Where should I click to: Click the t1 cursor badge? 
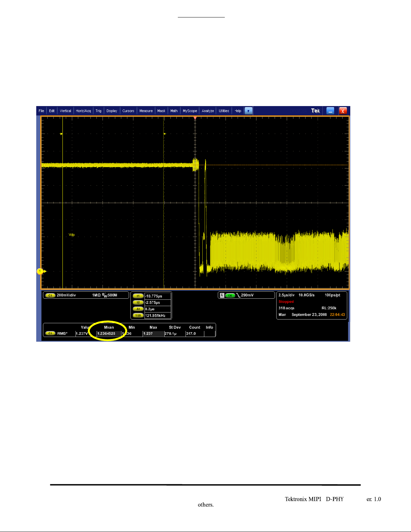tap(138, 296)
